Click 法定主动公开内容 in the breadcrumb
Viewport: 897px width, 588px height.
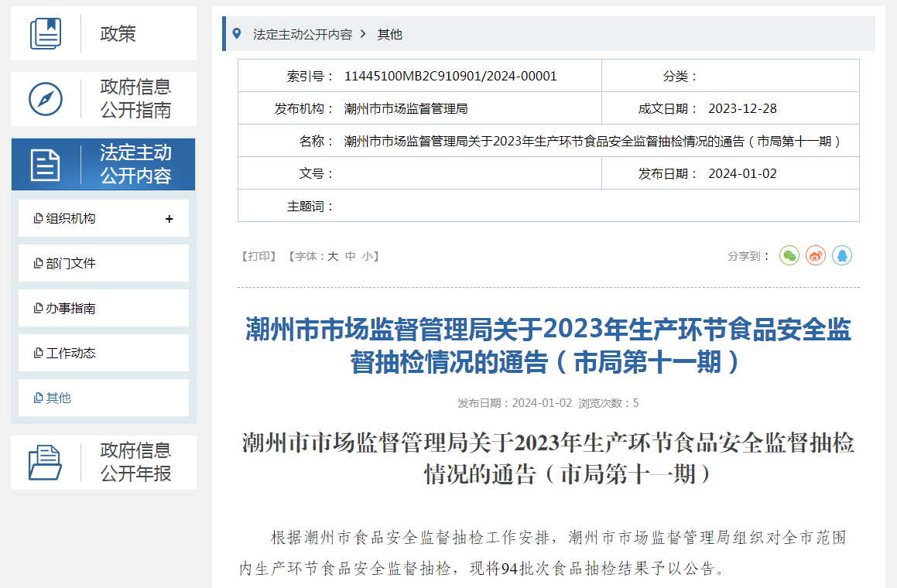[303, 34]
